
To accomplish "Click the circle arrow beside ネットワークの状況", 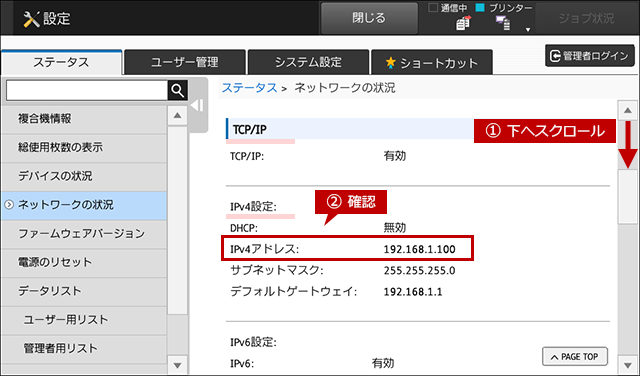I will point(9,205).
